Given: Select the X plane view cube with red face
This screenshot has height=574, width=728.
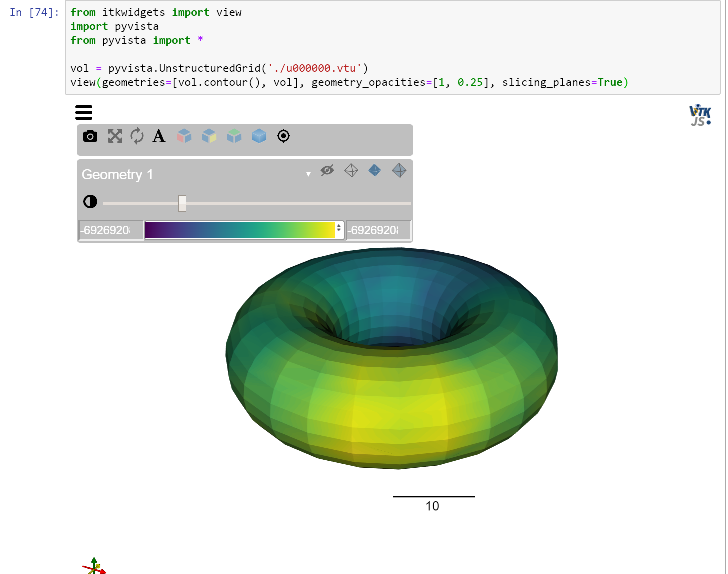Looking at the screenshot, I should [184, 136].
